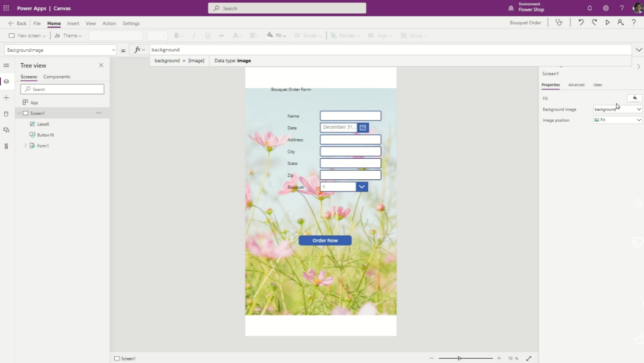The height and width of the screenshot is (363, 644).
Task: Open the Insert plus icon in left rail
Action: pos(6,98)
